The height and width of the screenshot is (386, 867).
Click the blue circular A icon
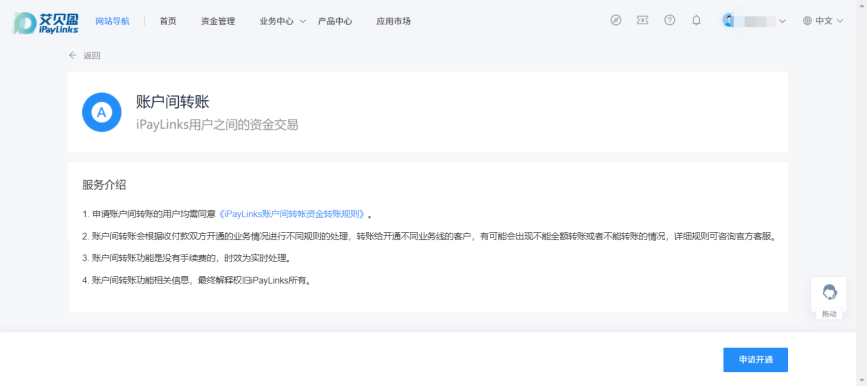point(101,112)
